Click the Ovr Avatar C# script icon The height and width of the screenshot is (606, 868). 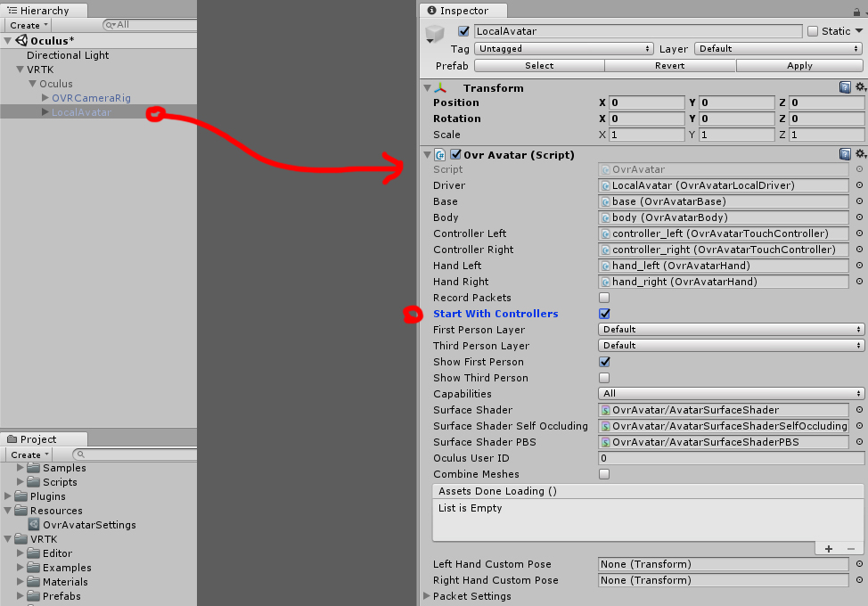point(440,155)
